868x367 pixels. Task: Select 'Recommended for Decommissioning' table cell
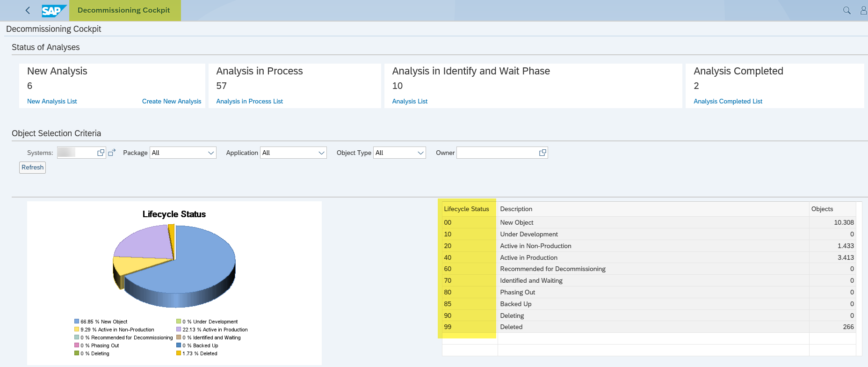pyautogui.click(x=653, y=269)
